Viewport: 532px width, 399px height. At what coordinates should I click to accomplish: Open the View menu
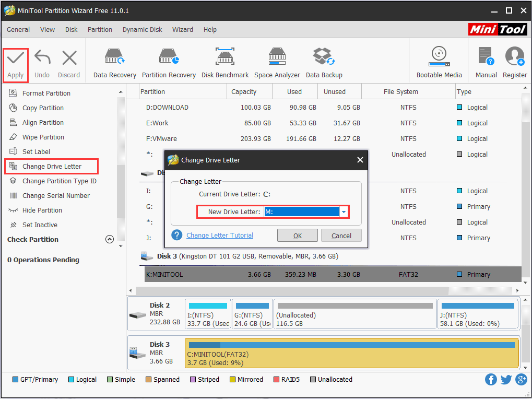(x=48, y=30)
